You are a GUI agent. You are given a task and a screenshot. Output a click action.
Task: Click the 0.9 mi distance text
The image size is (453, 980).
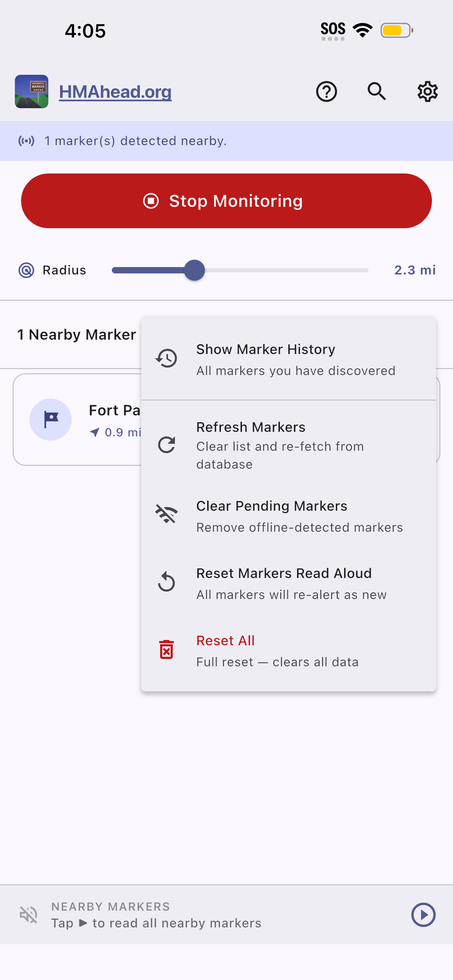pos(123,432)
